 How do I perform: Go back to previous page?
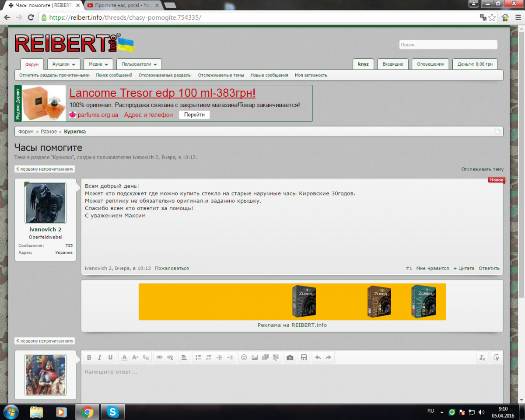tap(7, 17)
